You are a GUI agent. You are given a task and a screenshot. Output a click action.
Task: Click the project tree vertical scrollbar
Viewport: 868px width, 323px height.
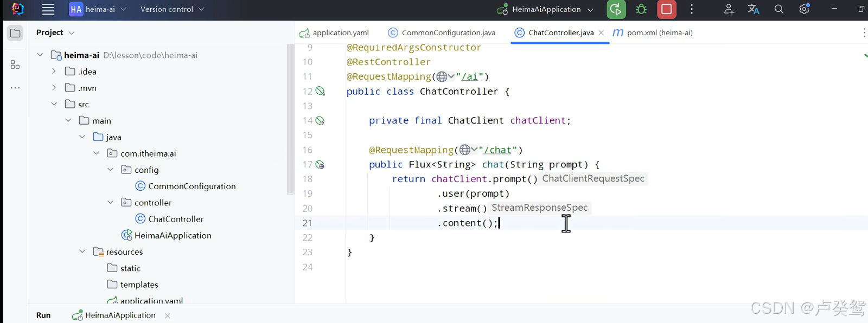click(290, 119)
